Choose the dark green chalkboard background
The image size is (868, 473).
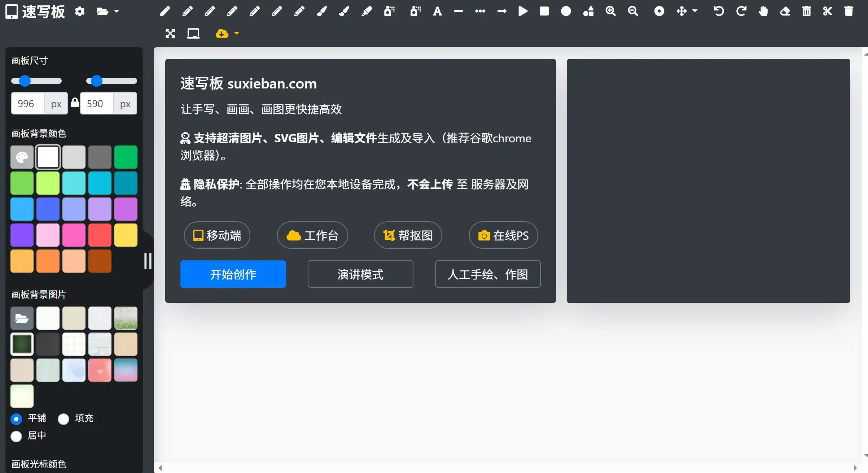[22, 344]
